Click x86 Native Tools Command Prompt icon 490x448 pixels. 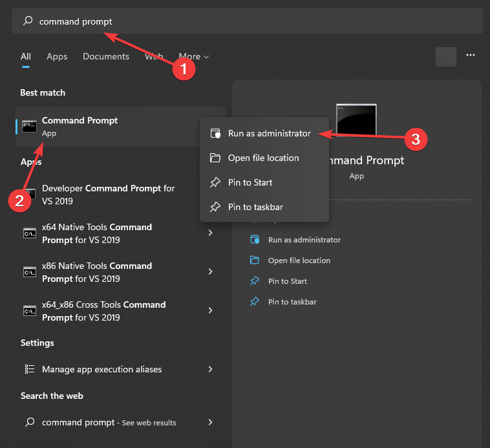point(30,272)
